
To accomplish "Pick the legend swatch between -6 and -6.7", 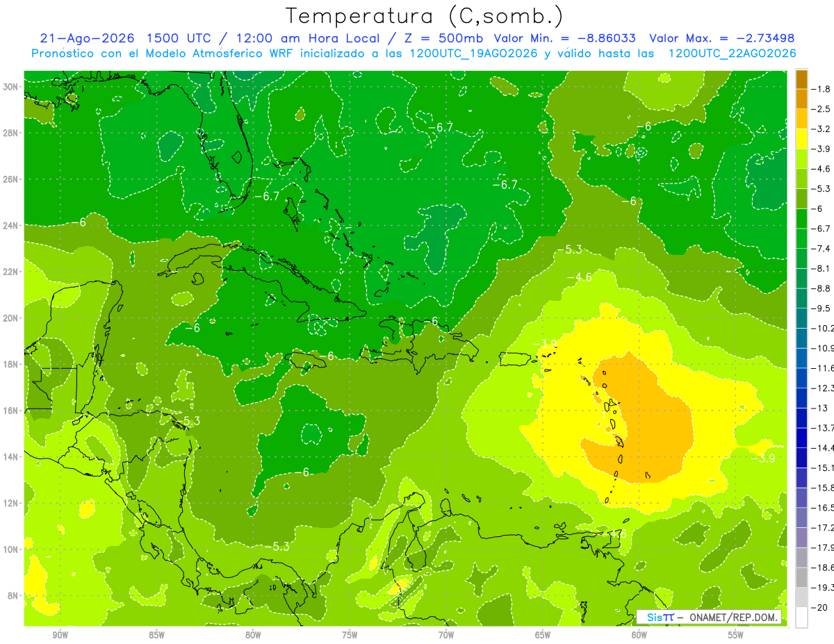I will [x=801, y=218].
